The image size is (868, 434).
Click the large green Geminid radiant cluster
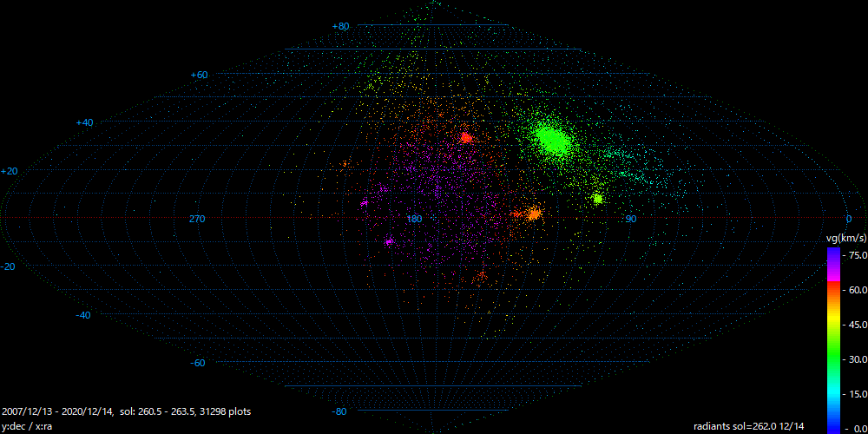(x=550, y=140)
